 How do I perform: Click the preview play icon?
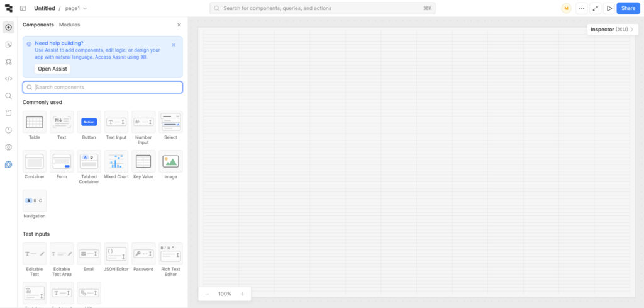tap(609, 8)
